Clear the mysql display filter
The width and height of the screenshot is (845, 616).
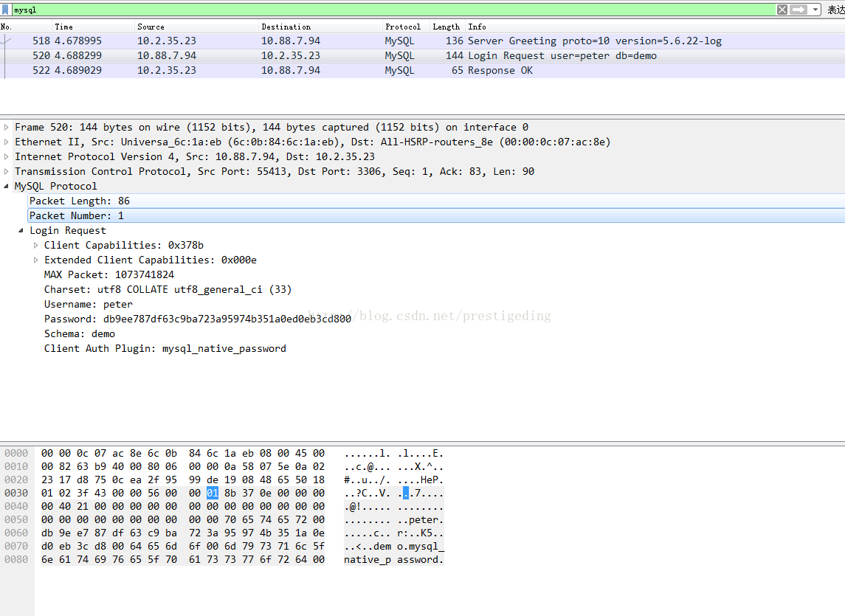(782, 10)
